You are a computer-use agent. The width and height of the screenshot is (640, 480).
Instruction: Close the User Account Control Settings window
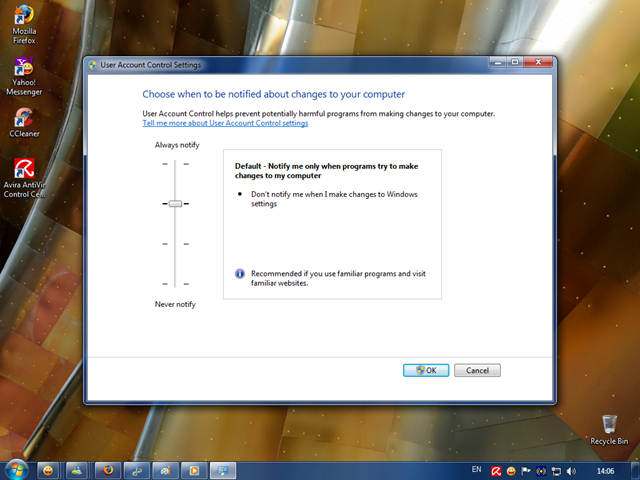540,63
